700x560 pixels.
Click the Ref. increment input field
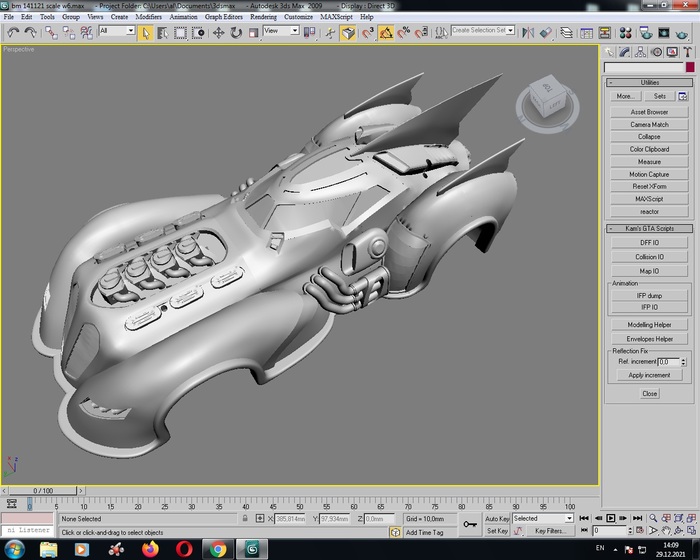click(x=669, y=362)
